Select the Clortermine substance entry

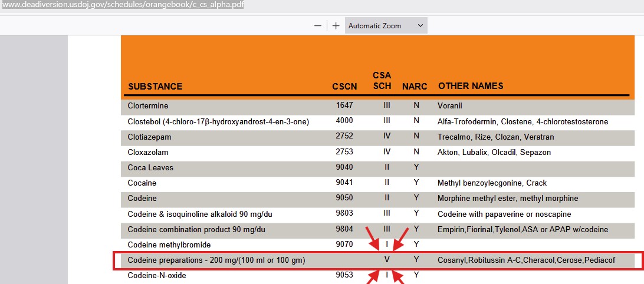148,106
